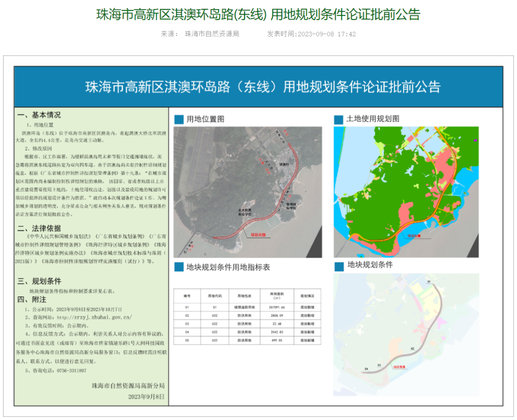Click the 二、法律依据 section heading
Viewport: 517px width, 420px height.
39,228
